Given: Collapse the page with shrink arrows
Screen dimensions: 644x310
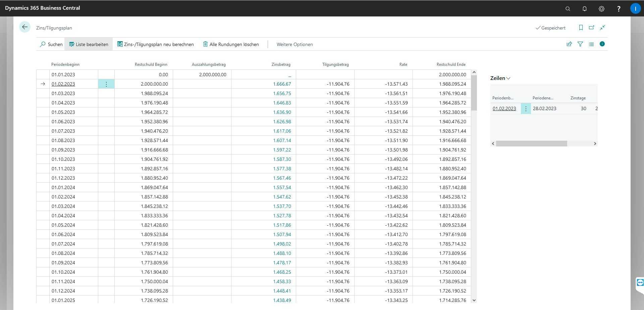Looking at the screenshot, I should [x=603, y=28].
